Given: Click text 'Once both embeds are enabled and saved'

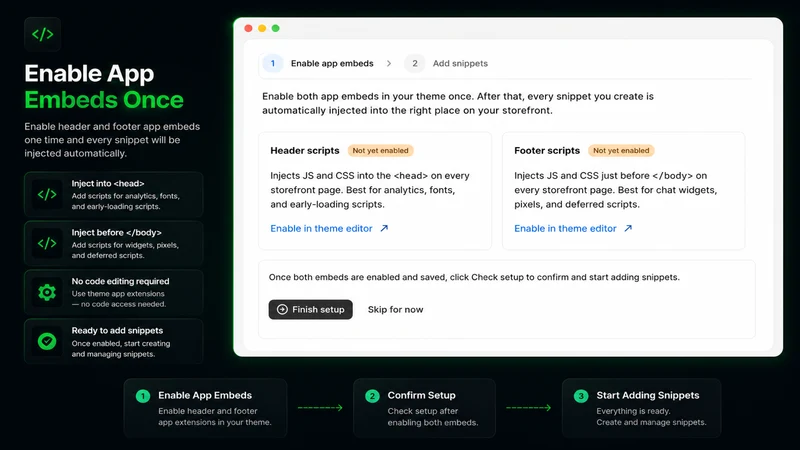Looking at the screenshot, I should [x=358, y=277].
